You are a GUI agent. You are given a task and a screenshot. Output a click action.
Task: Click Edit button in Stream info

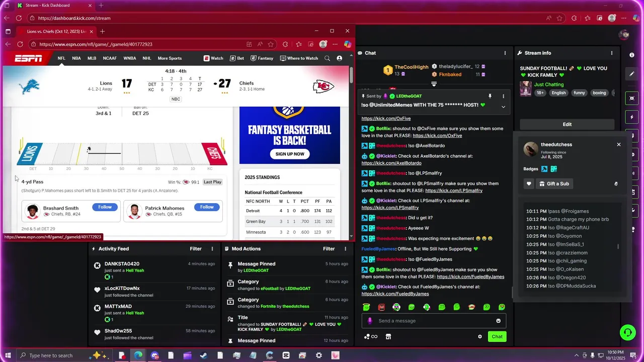[567, 124]
